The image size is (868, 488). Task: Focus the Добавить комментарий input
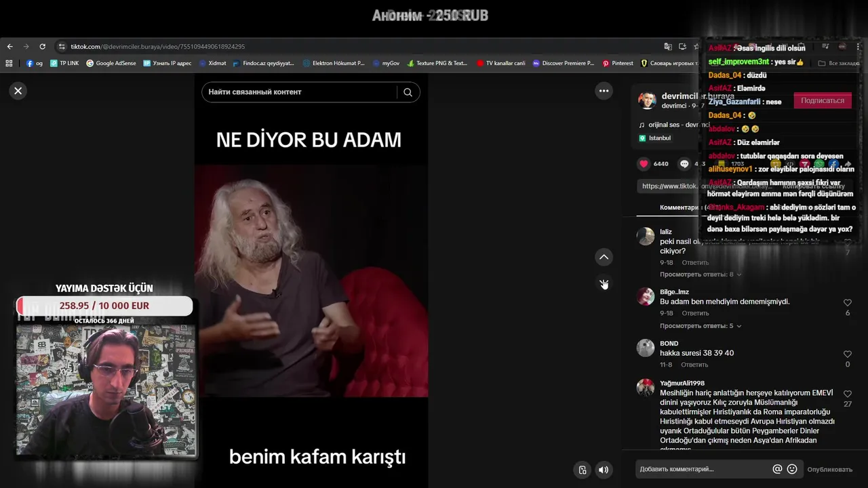click(702, 469)
